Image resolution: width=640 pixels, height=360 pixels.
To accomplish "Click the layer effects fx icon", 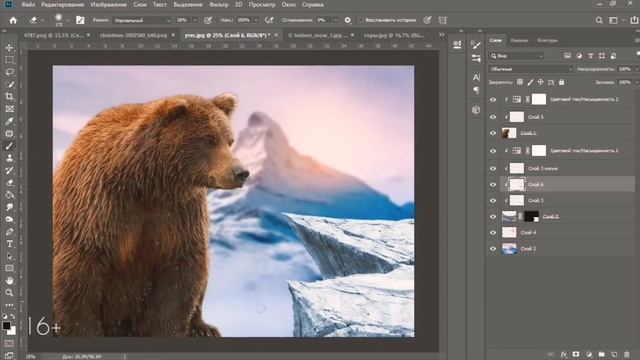I will (564, 354).
